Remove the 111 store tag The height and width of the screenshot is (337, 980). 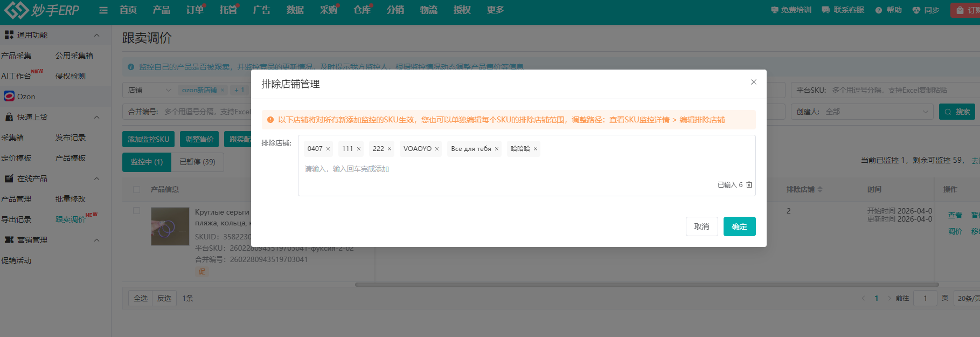359,149
